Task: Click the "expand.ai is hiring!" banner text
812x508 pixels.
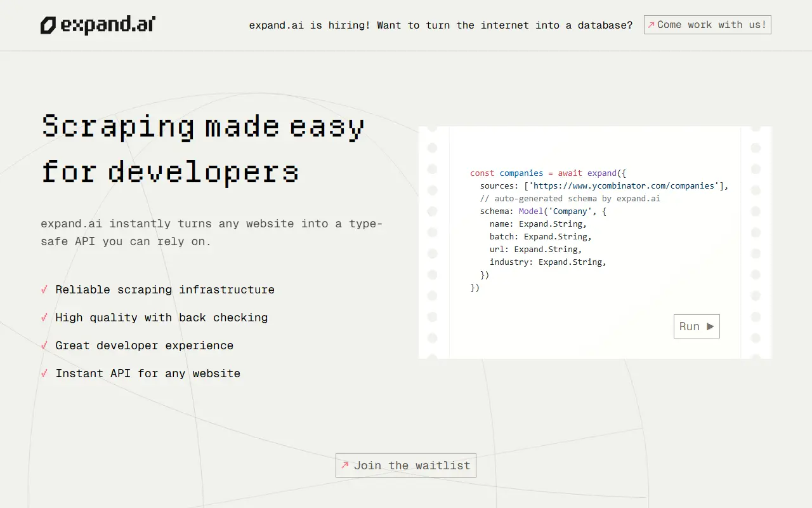Action: tap(441, 25)
